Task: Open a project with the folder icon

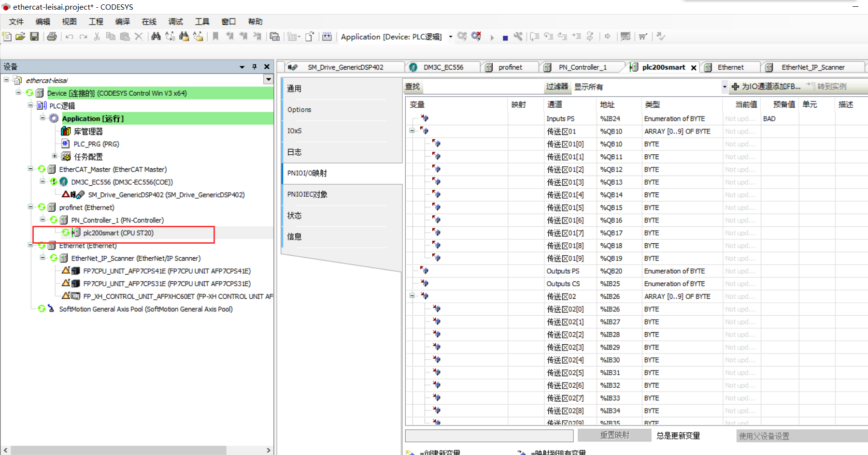Action: tap(20, 37)
